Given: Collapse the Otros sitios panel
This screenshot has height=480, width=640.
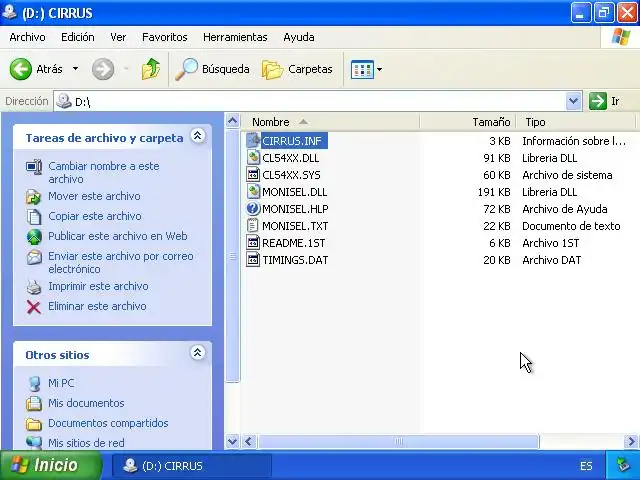Looking at the screenshot, I should pos(198,353).
